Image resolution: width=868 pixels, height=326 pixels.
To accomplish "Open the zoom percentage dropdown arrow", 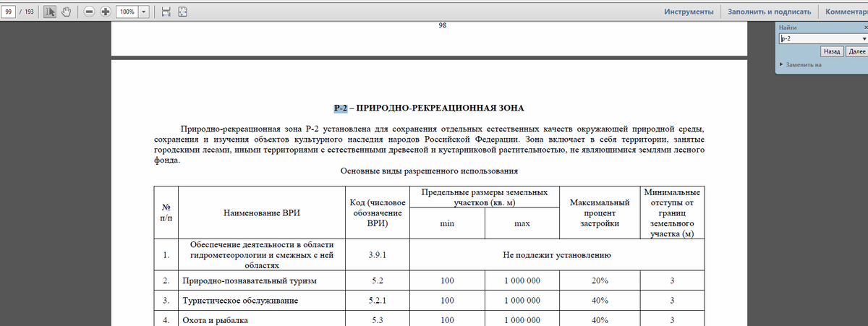I will point(144,12).
